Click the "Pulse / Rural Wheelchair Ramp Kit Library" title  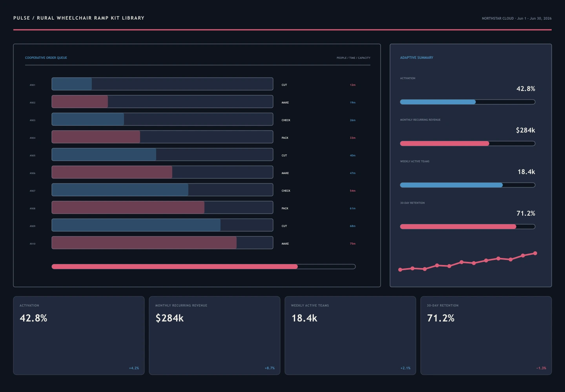79,18
